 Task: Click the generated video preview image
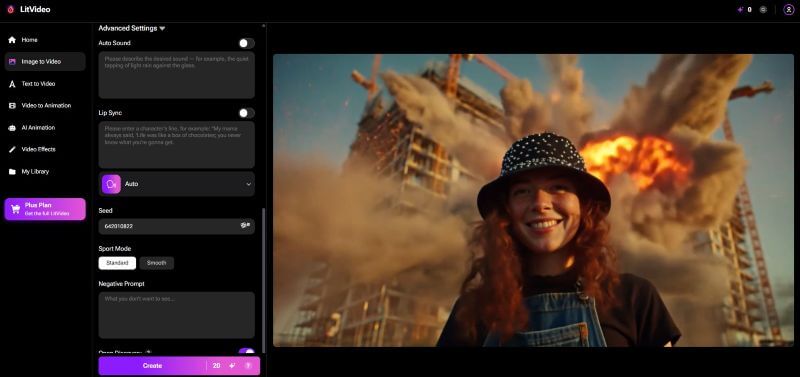point(533,200)
